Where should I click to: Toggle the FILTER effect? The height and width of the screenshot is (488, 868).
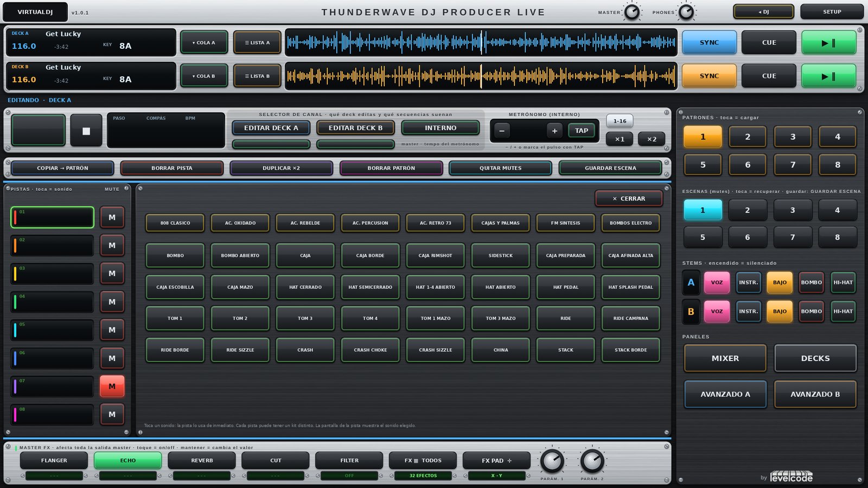(x=349, y=460)
